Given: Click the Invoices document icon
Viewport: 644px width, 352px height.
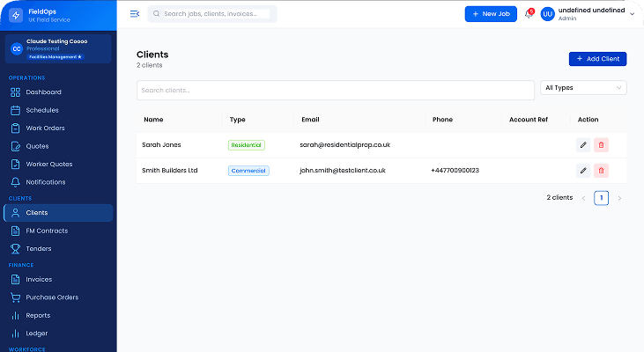Looking at the screenshot, I should (15, 279).
